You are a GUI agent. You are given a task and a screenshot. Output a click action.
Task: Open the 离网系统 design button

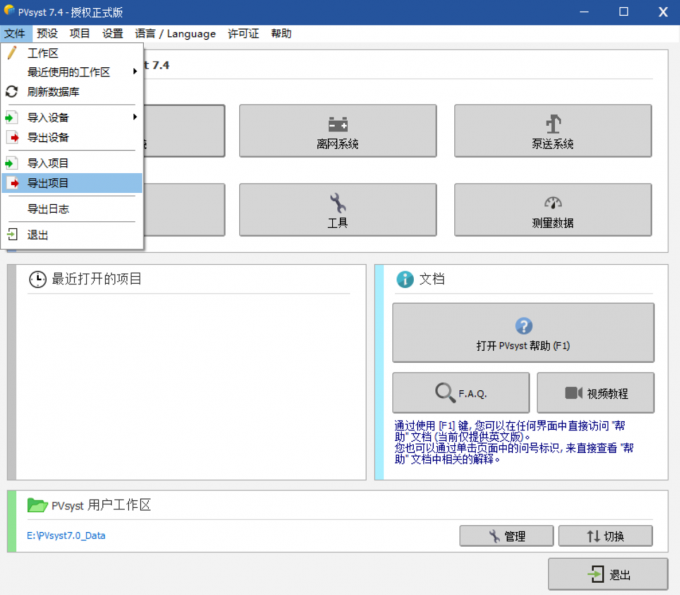click(x=338, y=131)
